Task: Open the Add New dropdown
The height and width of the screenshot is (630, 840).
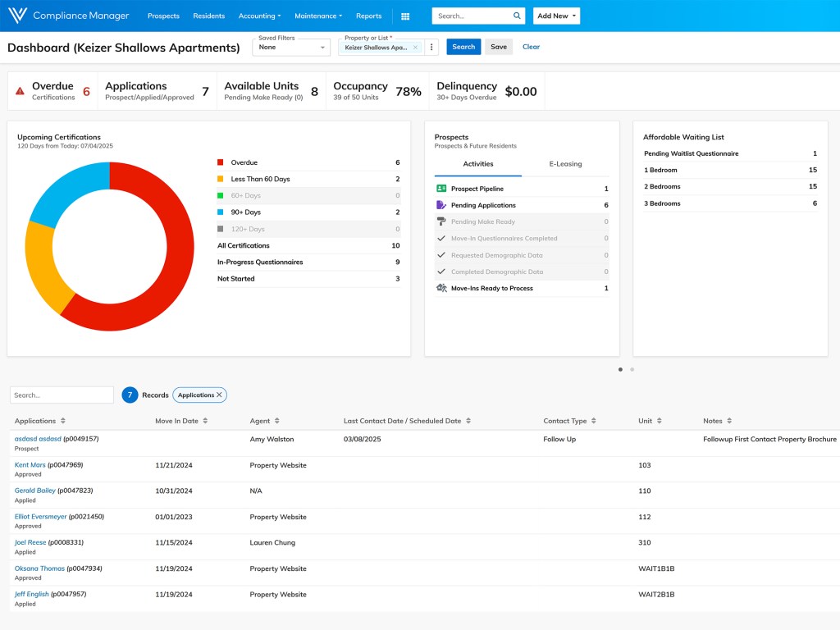Action: click(x=556, y=16)
